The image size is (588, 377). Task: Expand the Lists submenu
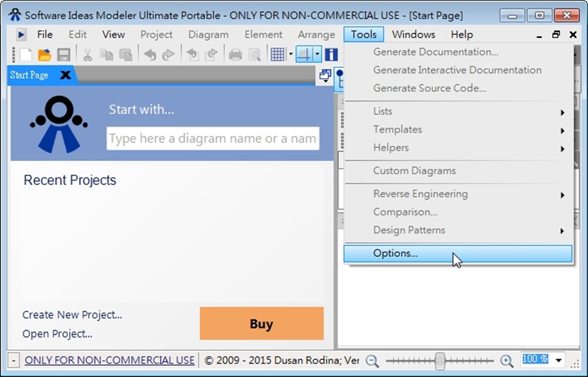pos(458,111)
